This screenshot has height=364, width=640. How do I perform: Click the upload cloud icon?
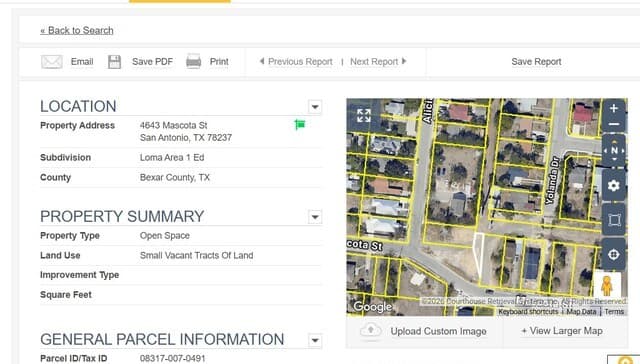pos(371,331)
